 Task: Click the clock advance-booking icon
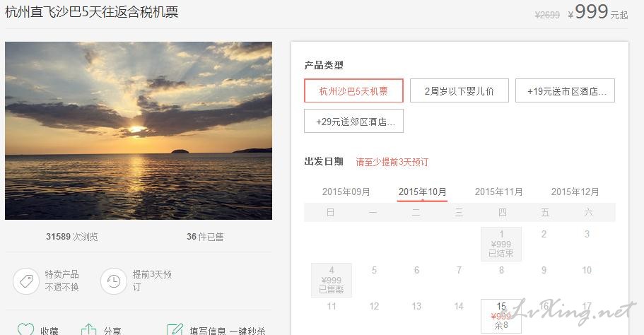[x=114, y=281]
